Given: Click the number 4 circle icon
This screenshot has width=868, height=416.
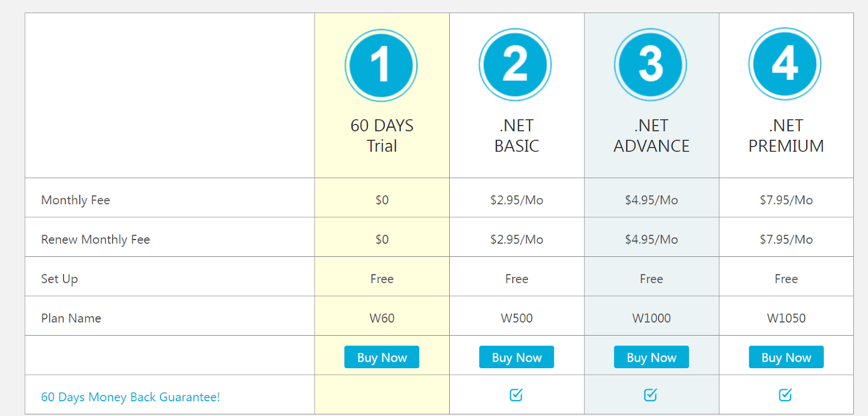Looking at the screenshot, I should 785,64.
